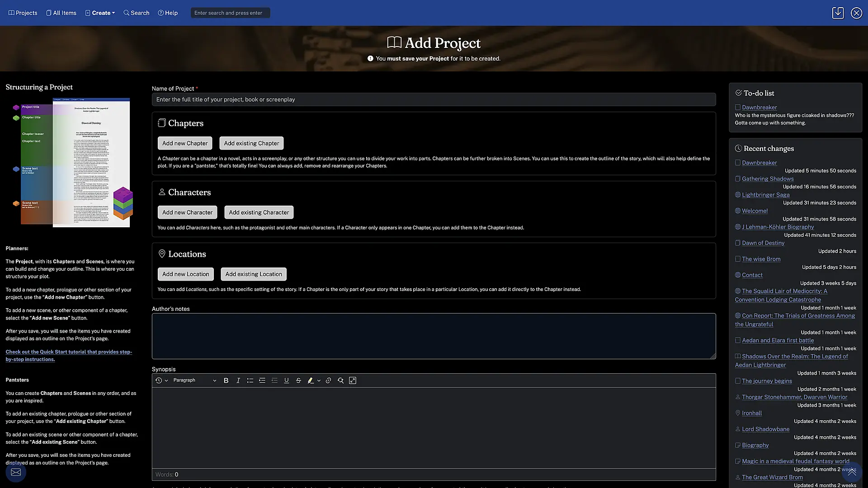Screen dimensions: 868x488
Task: Apply underline in Synopsis editor
Action: (286, 380)
